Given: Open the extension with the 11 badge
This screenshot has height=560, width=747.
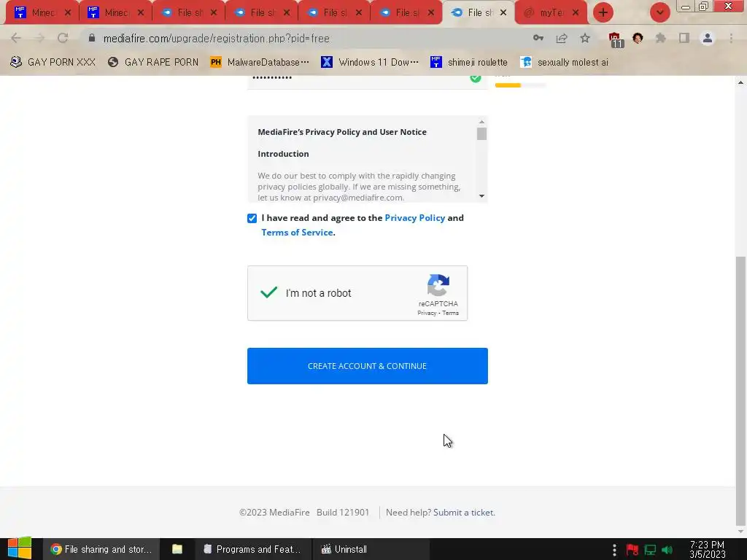Looking at the screenshot, I should (615, 39).
